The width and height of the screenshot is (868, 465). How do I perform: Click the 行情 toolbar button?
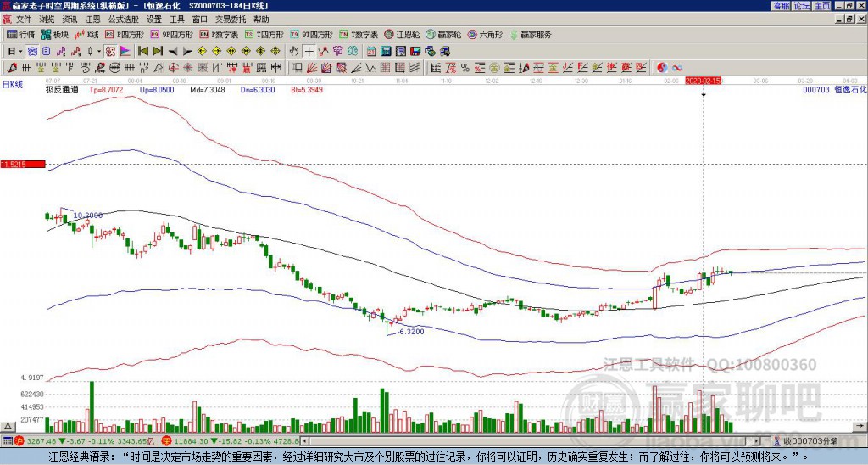click(x=20, y=34)
